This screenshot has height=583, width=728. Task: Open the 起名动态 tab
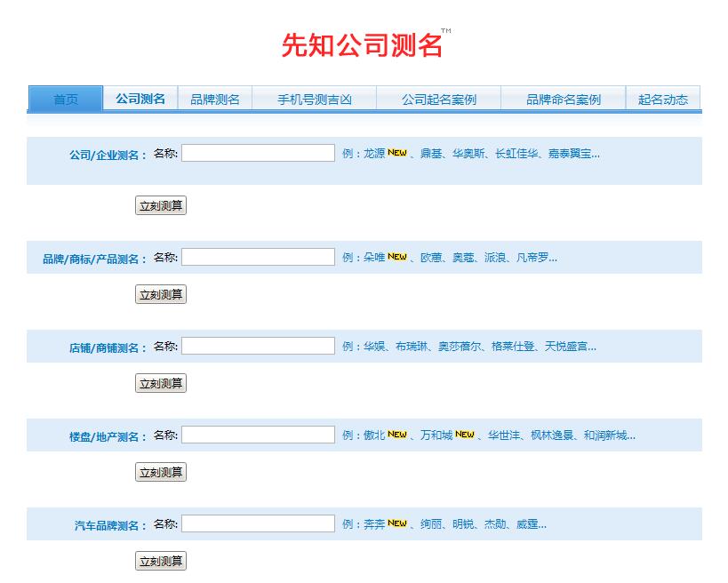pos(663,99)
